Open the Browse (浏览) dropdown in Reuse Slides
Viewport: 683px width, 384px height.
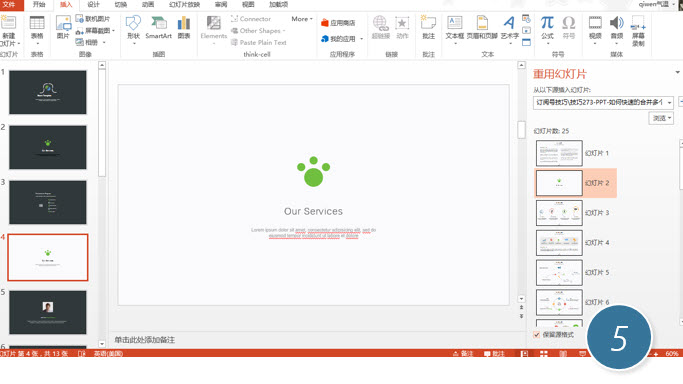661,118
